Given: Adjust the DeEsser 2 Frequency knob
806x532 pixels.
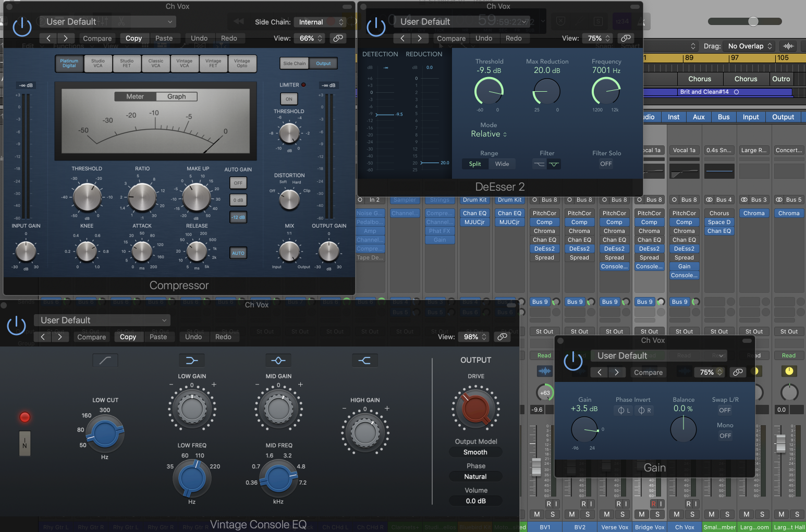Looking at the screenshot, I should point(606,92).
